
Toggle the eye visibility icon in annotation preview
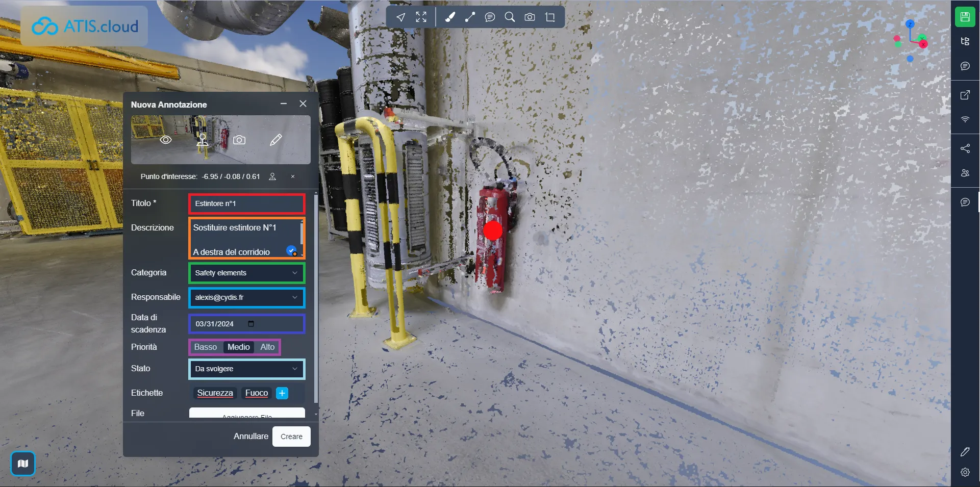[x=166, y=140]
